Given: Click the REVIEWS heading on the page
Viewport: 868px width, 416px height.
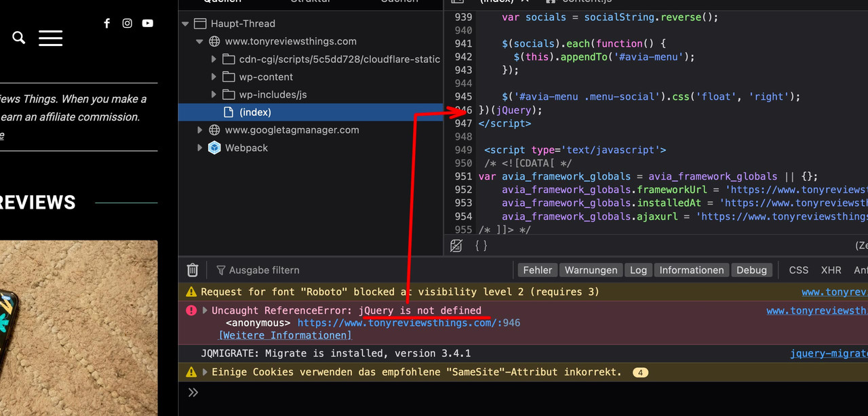Looking at the screenshot, I should pos(38,203).
